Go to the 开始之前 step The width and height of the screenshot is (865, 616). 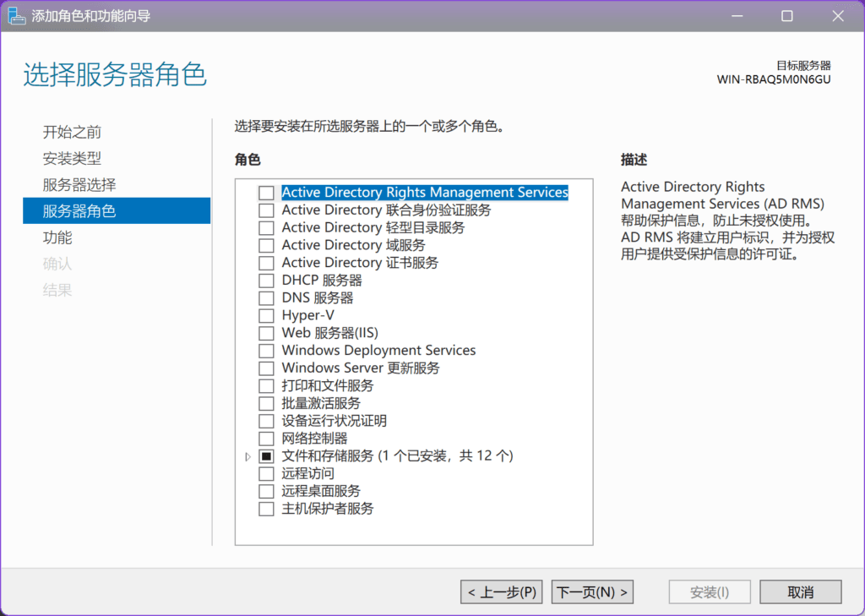point(72,133)
